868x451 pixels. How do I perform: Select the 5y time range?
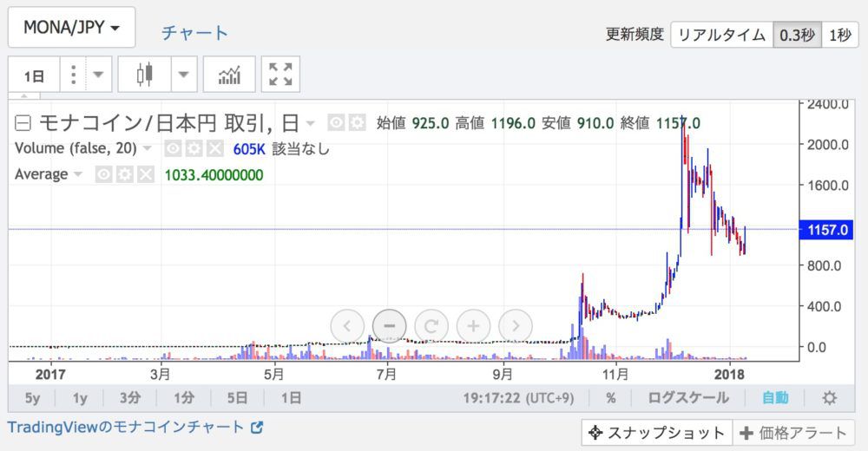tap(32, 398)
